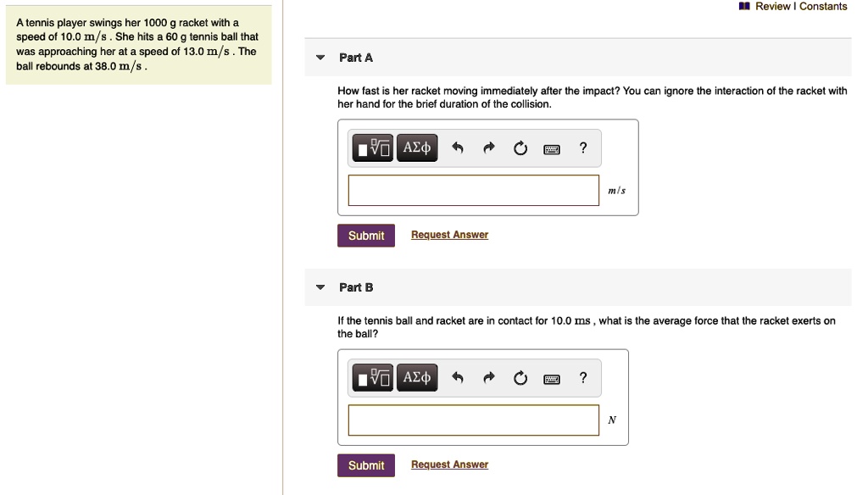Reset the Part B answer field
The image size is (868, 495).
[520, 379]
